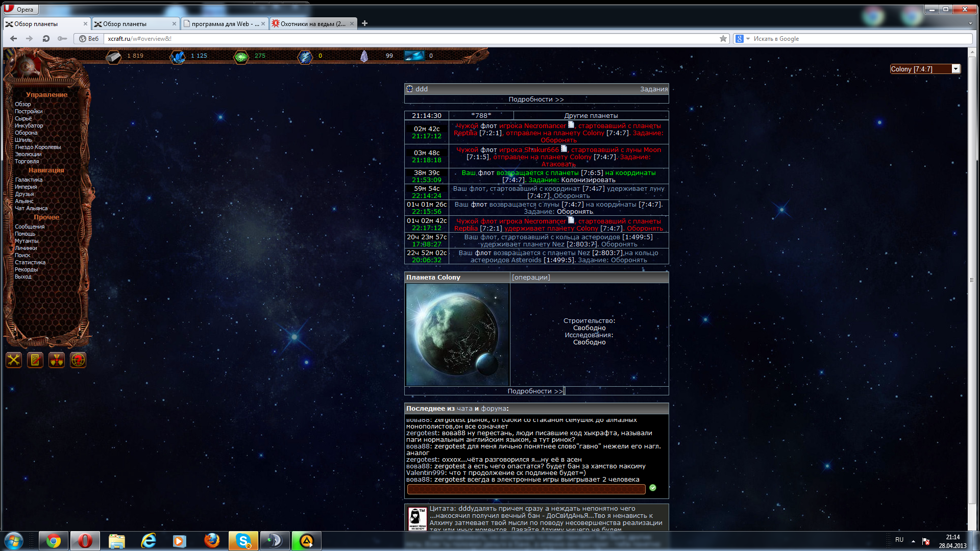
Task: Open the radiation crosshair simulator icon
Action: [x=57, y=360]
